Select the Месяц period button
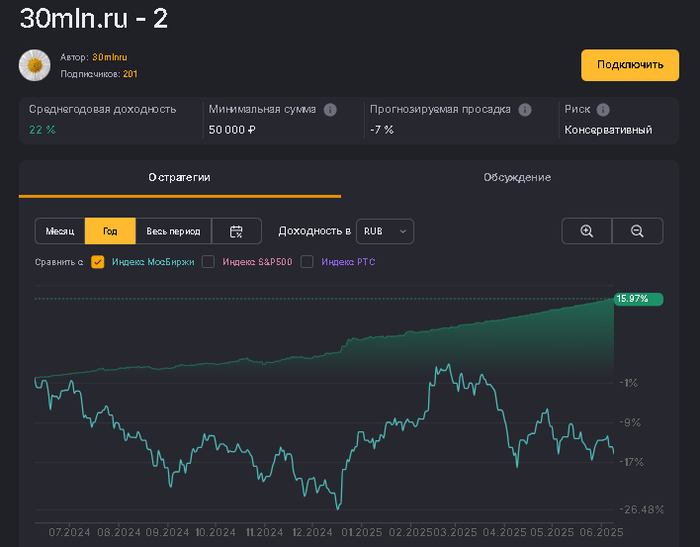Image resolution: width=700 pixels, height=547 pixels. click(60, 231)
